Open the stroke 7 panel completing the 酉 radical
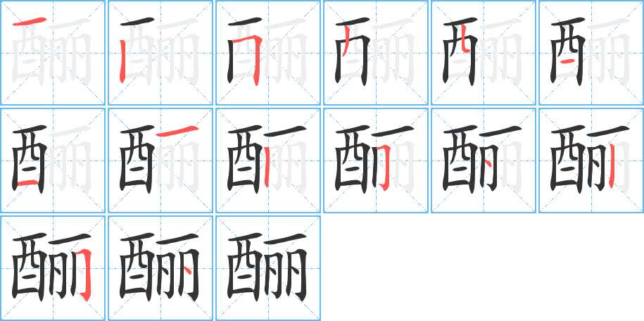644x321 pixels. (53, 160)
